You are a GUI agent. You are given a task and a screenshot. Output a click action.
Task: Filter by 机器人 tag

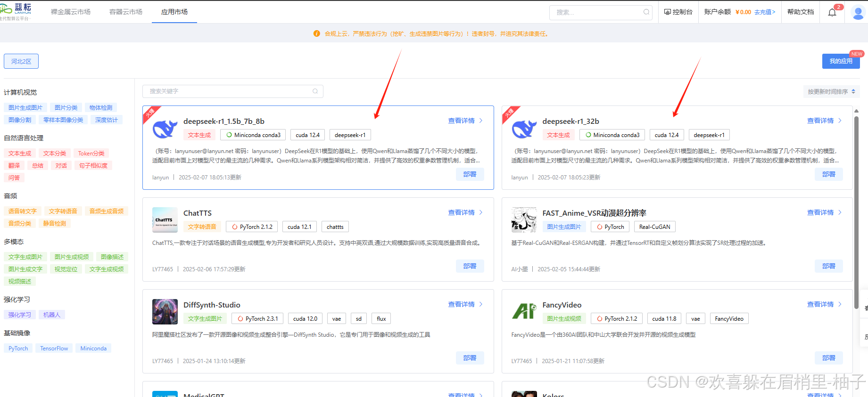click(52, 315)
